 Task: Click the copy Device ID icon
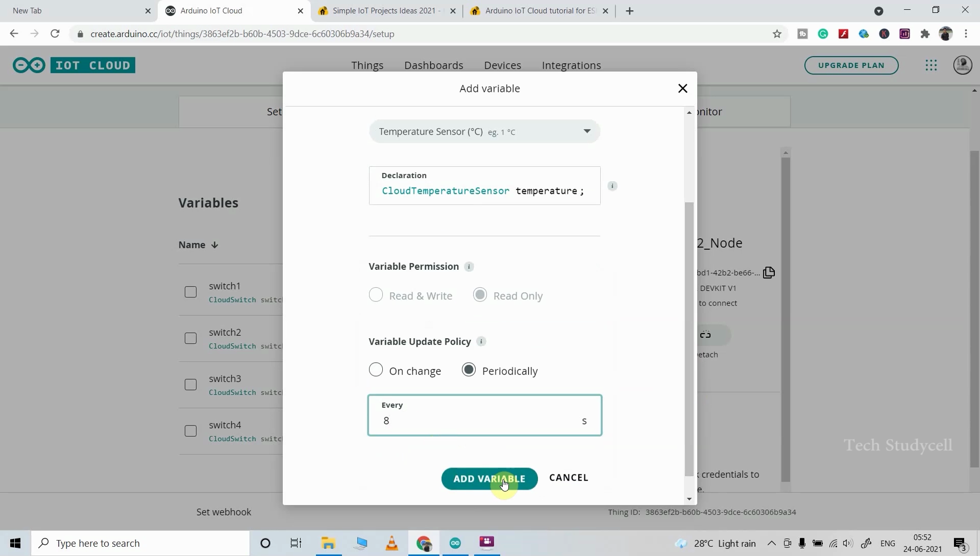coord(769,271)
